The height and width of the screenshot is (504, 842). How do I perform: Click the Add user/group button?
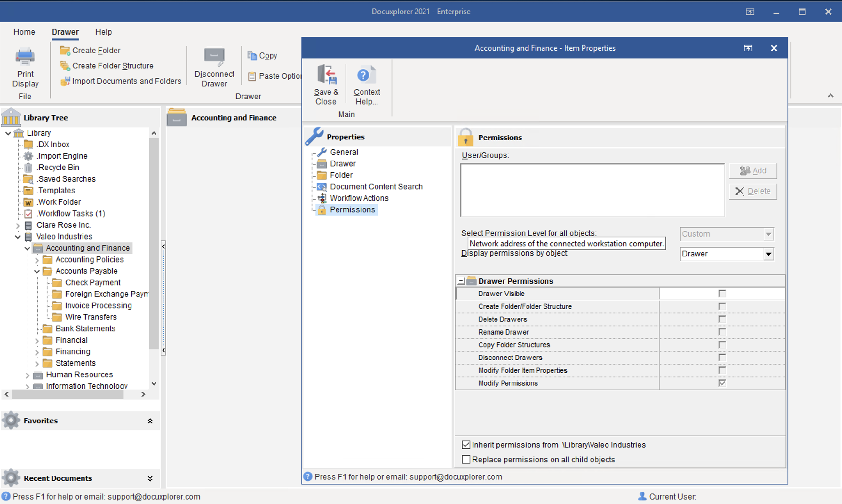[x=752, y=171]
